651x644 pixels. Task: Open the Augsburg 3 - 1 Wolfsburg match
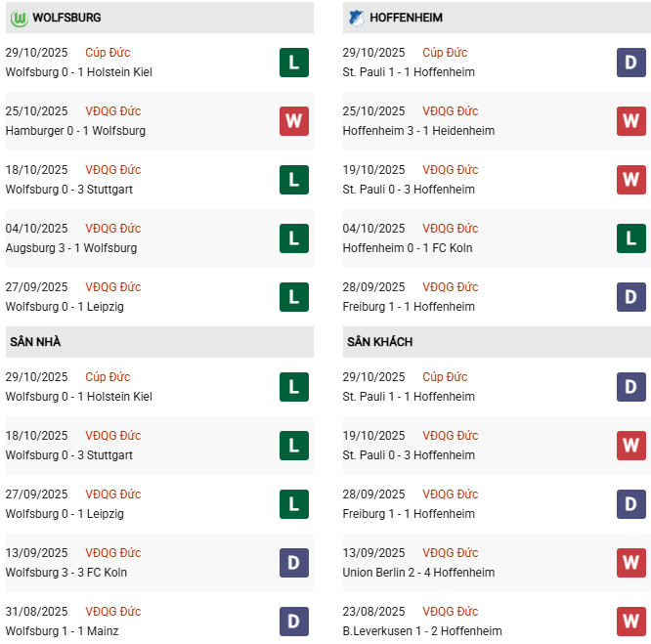(71, 248)
